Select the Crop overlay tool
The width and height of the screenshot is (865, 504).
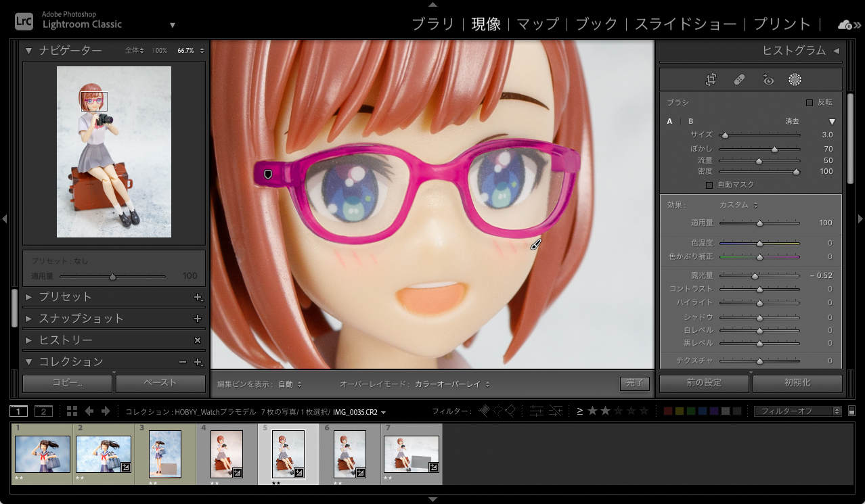711,80
